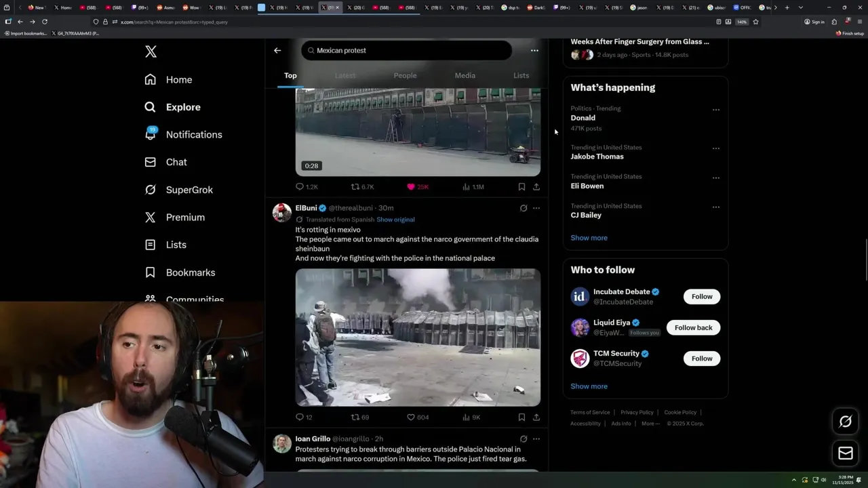Open Jakobe Thomas trending topic
This screenshot has width=868, height=488.
(x=597, y=157)
